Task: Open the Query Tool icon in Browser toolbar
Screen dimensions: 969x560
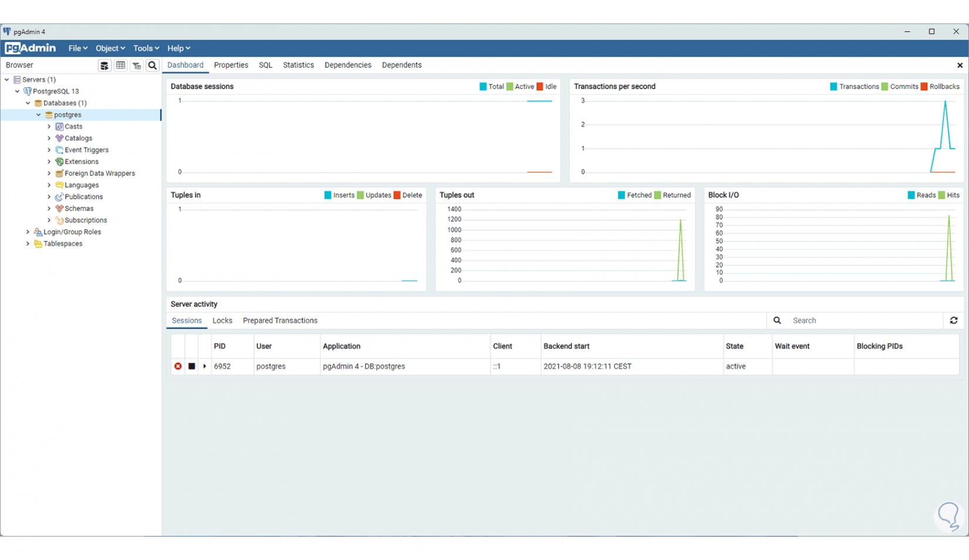Action: [x=105, y=65]
